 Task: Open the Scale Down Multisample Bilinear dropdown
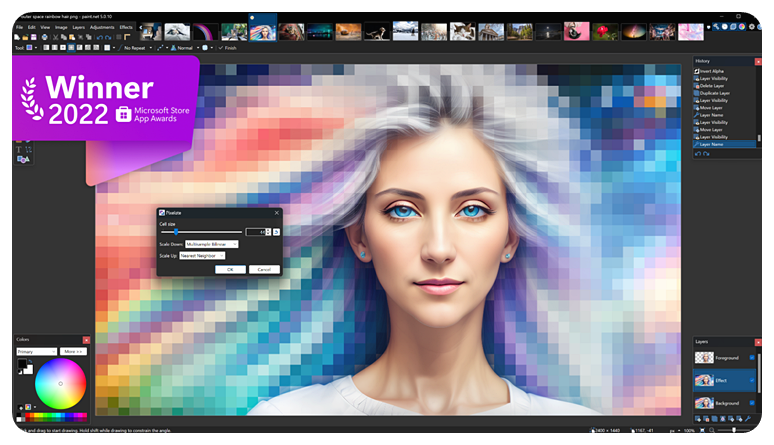point(212,244)
